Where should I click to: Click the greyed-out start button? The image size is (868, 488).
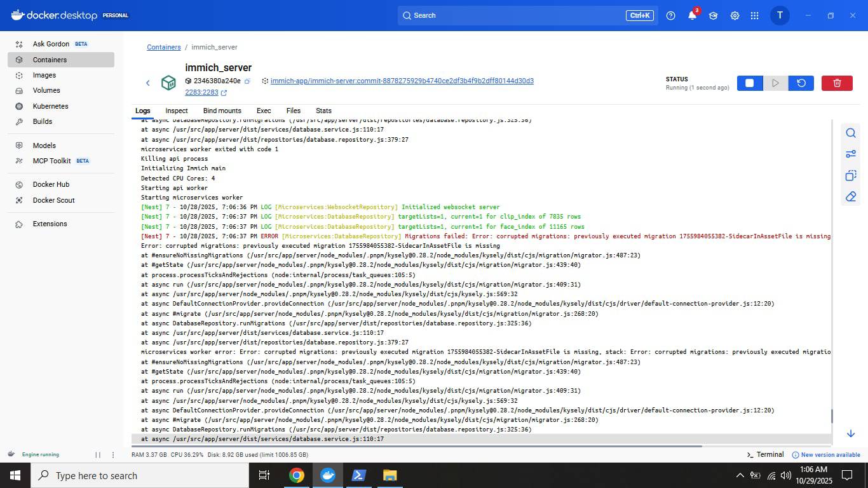(x=775, y=83)
